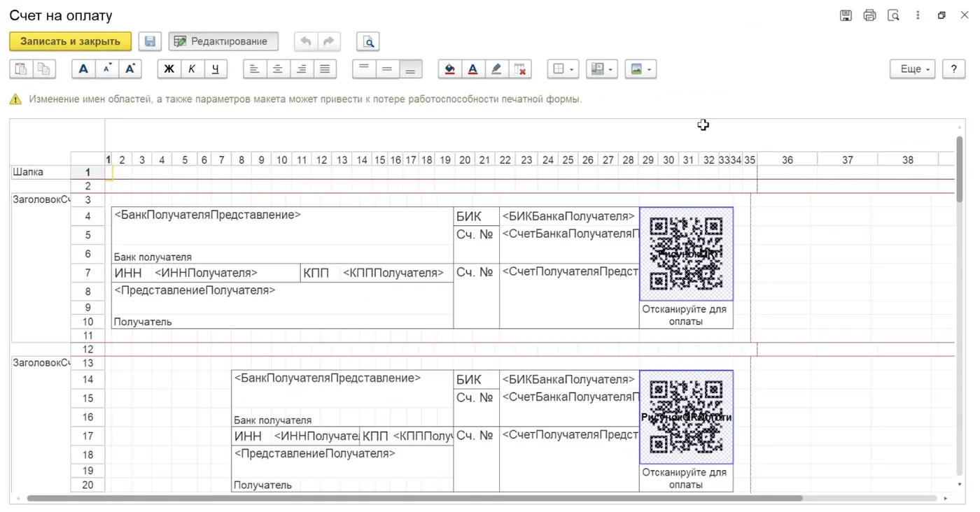
Task: Open the cell borders dropdown
Action: click(563, 69)
